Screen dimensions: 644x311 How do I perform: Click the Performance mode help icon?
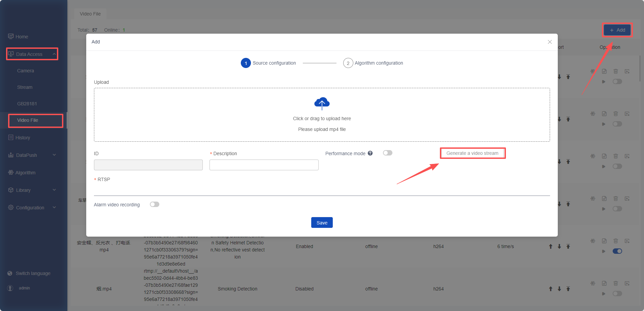point(370,153)
